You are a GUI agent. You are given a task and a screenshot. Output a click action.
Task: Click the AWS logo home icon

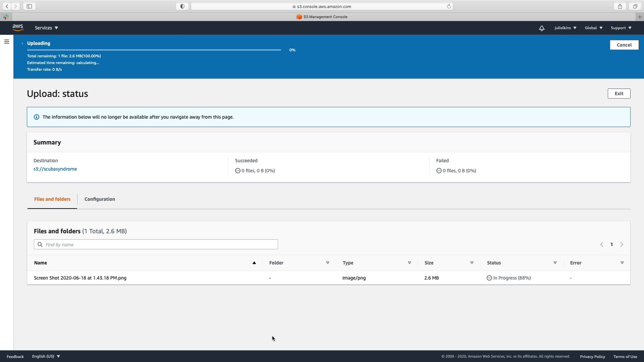pyautogui.click(x=18, y=28)
